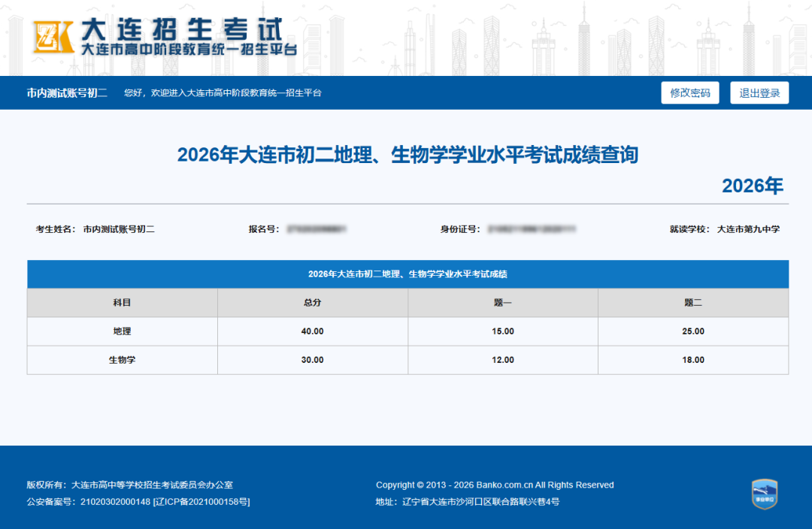This screenshot has height=529, width=812.
Task: Click the 大连招生考试 orange logo icon
Action: tap(53, 37)
